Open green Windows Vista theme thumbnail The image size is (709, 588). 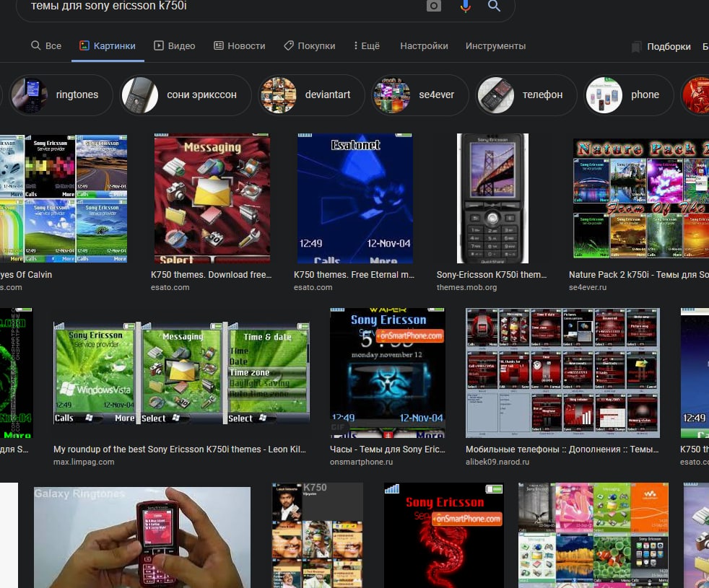tap(181, 373)
